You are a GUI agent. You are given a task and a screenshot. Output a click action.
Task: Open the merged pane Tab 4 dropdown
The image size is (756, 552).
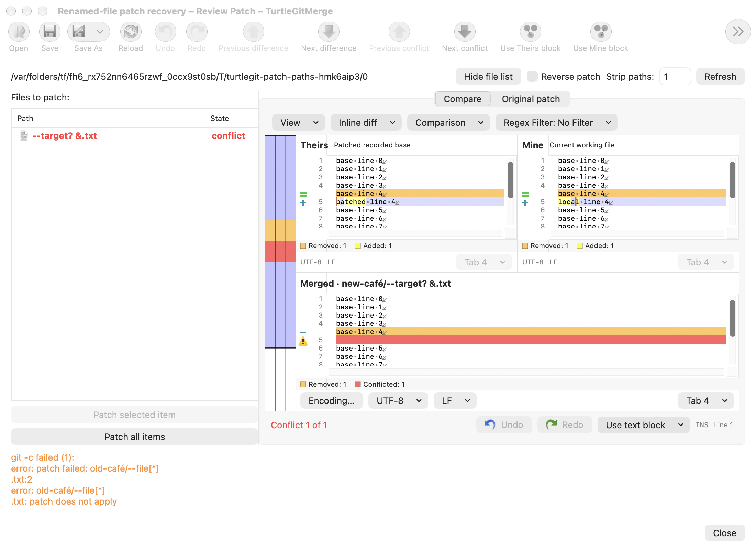pos(706,401)
